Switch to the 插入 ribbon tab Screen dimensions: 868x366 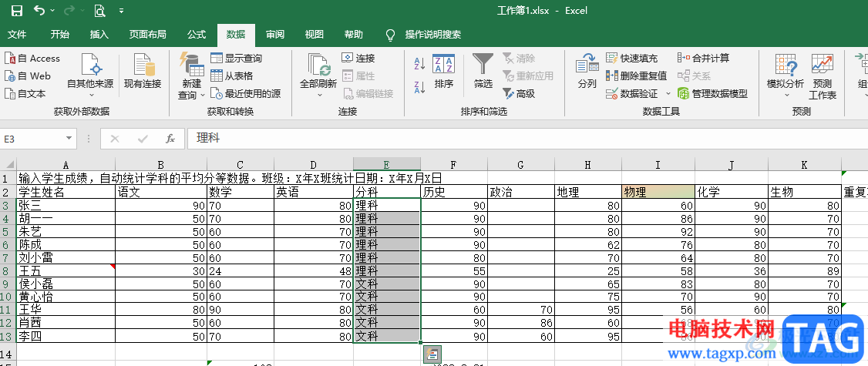(99, 35)
